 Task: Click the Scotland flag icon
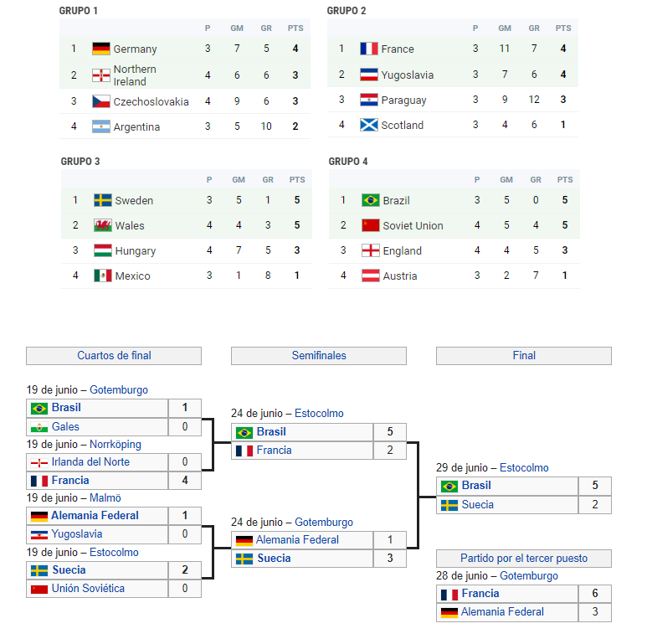click(x=369, y=125)
